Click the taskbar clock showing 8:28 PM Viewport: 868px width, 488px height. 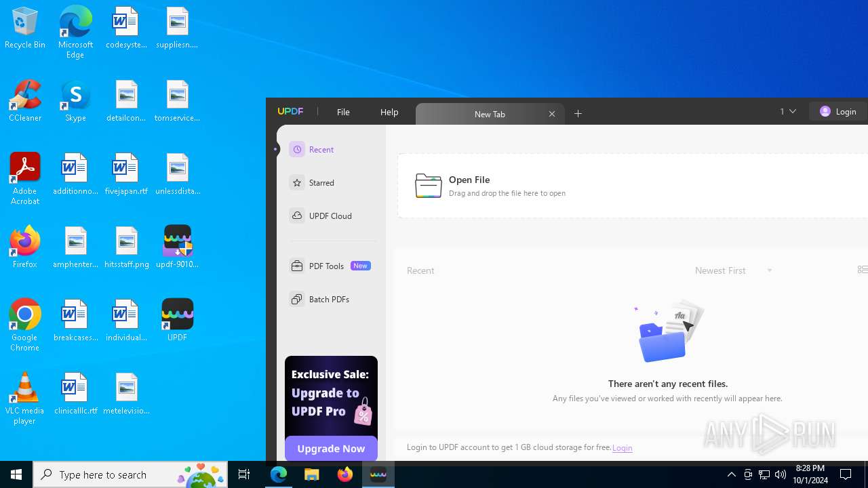[810, 474]
